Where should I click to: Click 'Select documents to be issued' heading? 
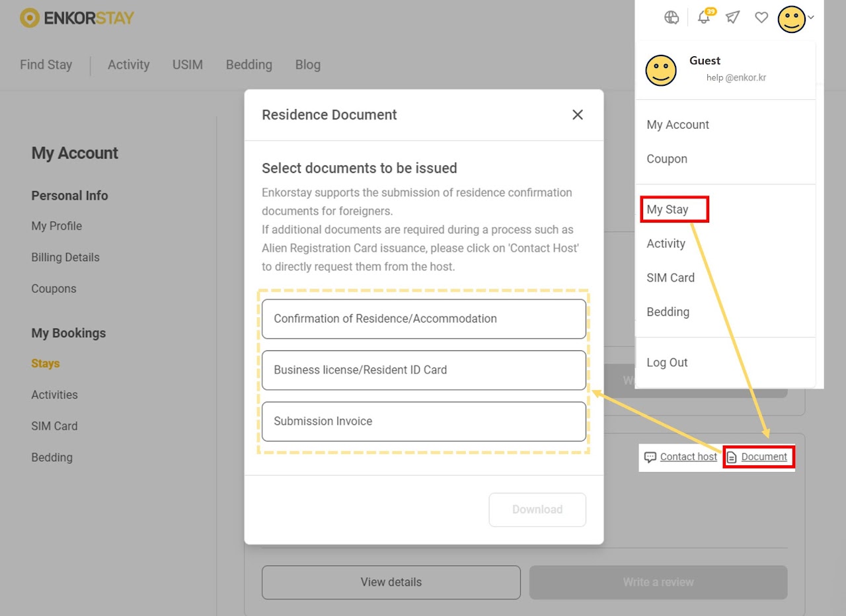360,169
